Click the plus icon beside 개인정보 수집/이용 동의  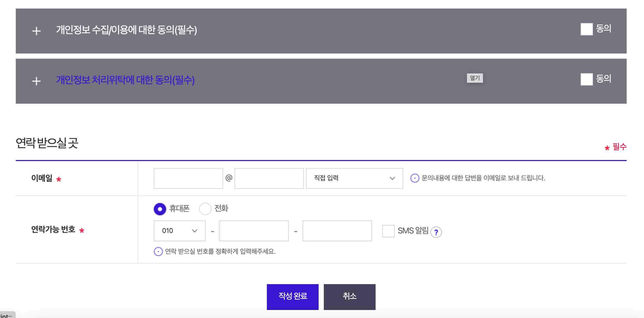pyautogui.click(x=36, y=31)
